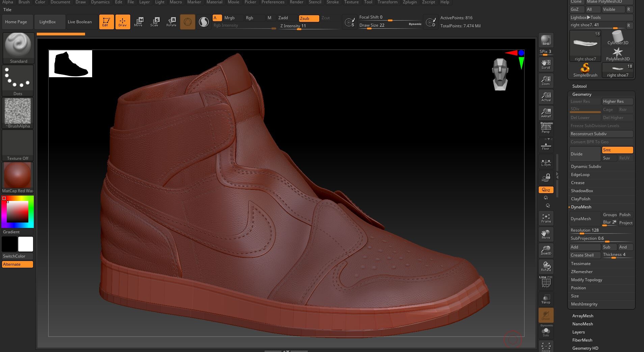The height and width of the screenshot is (352, 644).
Task: Toggle Solo mode
Action: [546, 331]
